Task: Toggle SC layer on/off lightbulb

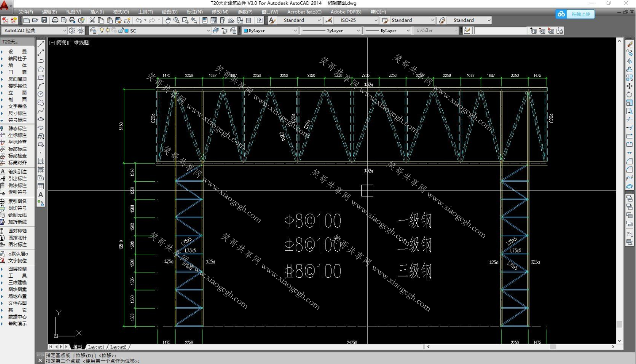Action: click(102, 31)
